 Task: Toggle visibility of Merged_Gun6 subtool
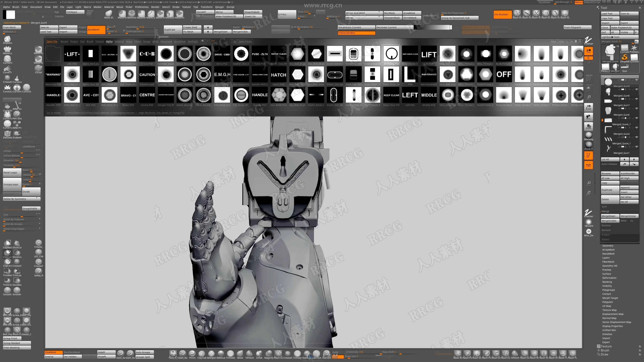point(636,108)
